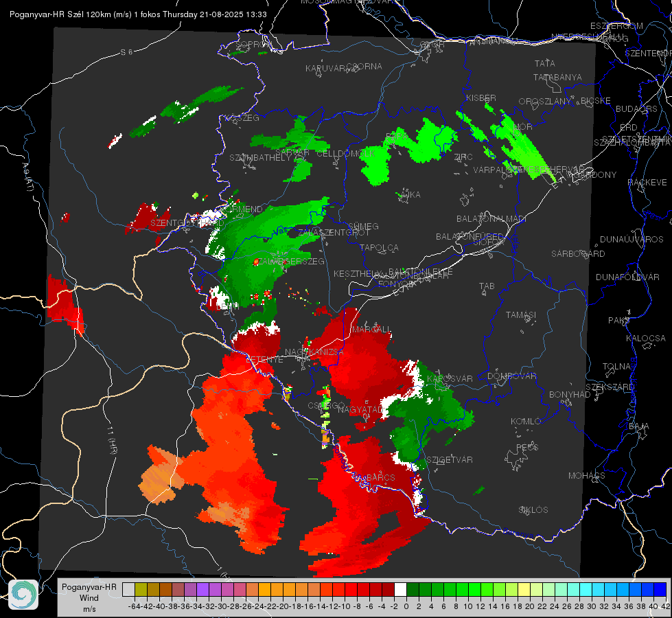672x618 pixels.
Task: Click the SÜMEG city label
Action: point(363,226)
